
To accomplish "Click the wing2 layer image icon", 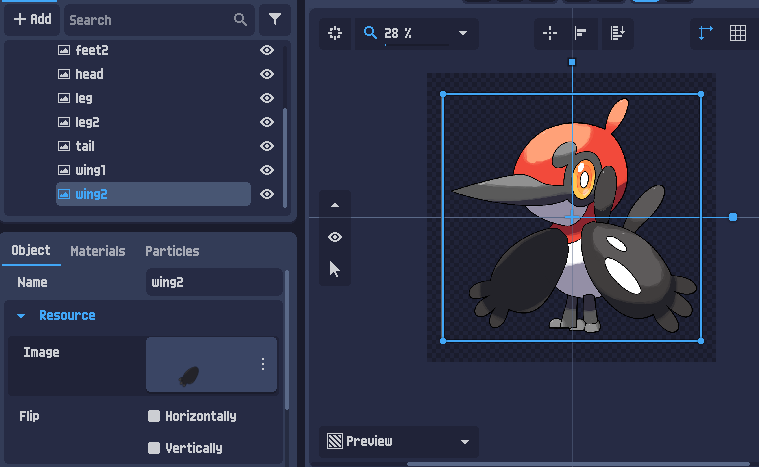I will tap(64, 194).
